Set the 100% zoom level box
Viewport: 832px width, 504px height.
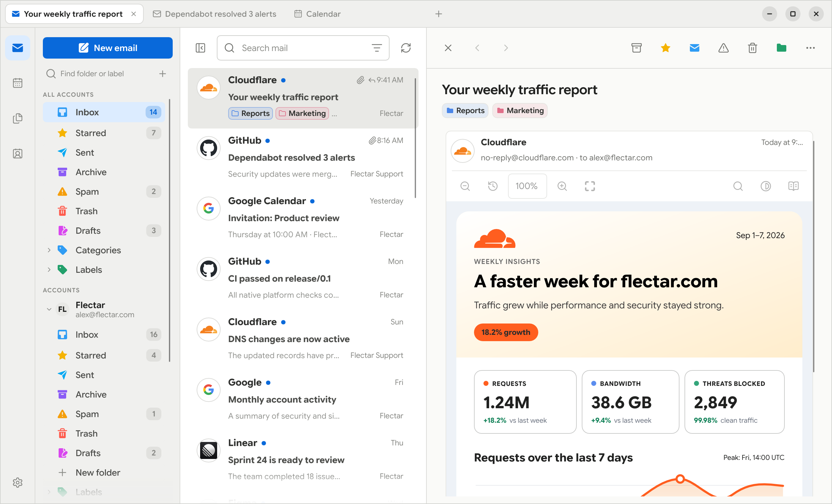click(x=528, y=186)
